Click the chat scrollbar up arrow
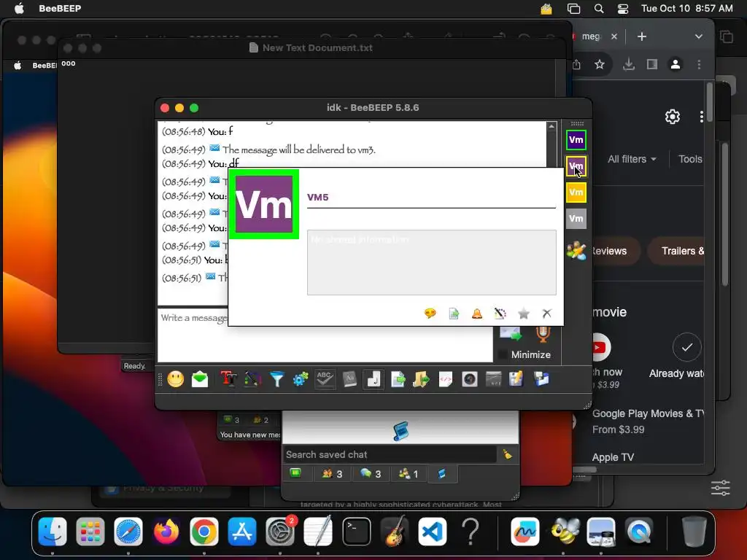747x560 pixels. [551, 126]
